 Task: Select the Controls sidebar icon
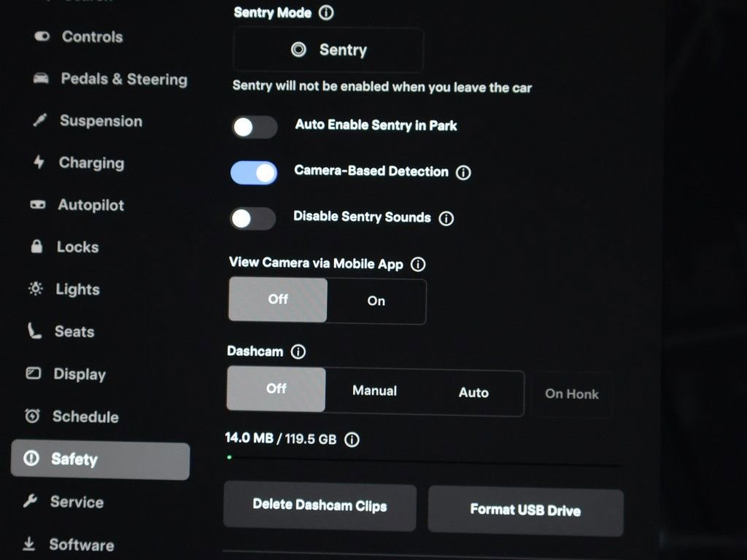click(x=41, y=36)
